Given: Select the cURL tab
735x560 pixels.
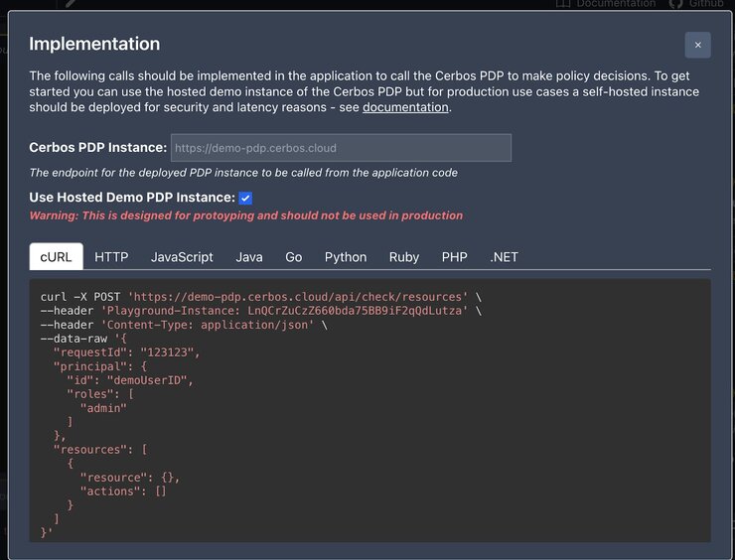Looking at the screenshot, I should click(57, 257).
